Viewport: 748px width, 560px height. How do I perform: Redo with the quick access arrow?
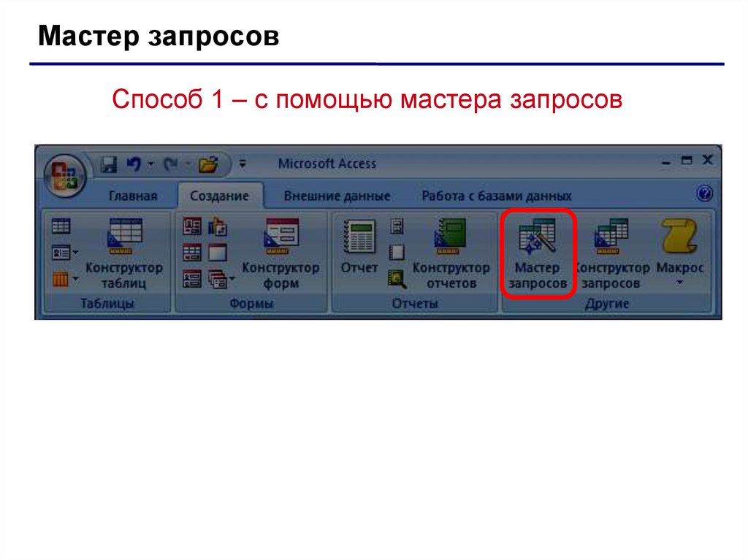(x=171, y=164)
